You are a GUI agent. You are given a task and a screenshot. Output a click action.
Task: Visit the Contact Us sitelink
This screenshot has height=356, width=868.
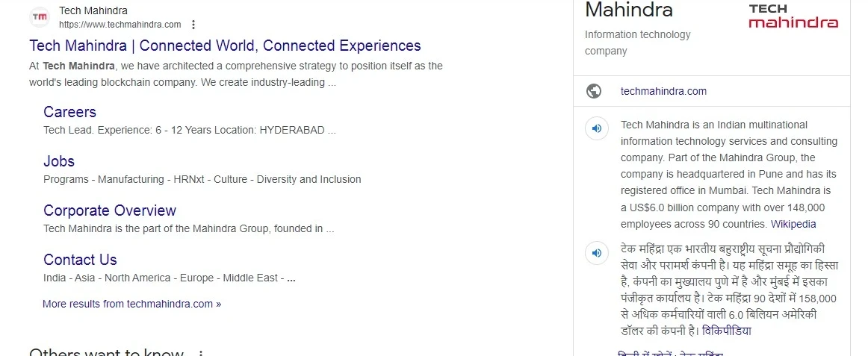80,260
